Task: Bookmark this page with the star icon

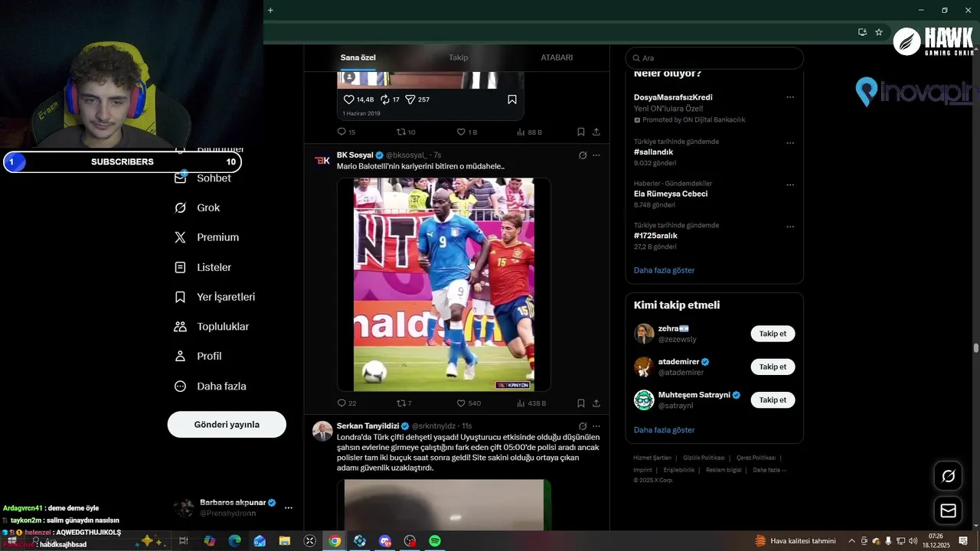Action: tap(879, 32)
